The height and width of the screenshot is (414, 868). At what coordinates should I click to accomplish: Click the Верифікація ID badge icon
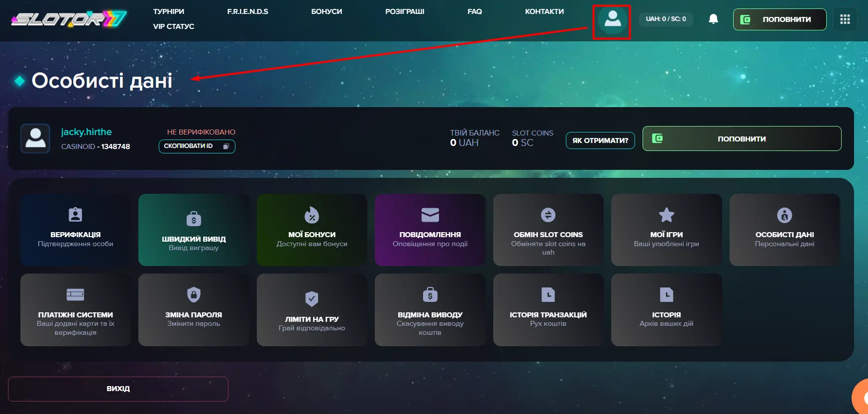(75, 215)
